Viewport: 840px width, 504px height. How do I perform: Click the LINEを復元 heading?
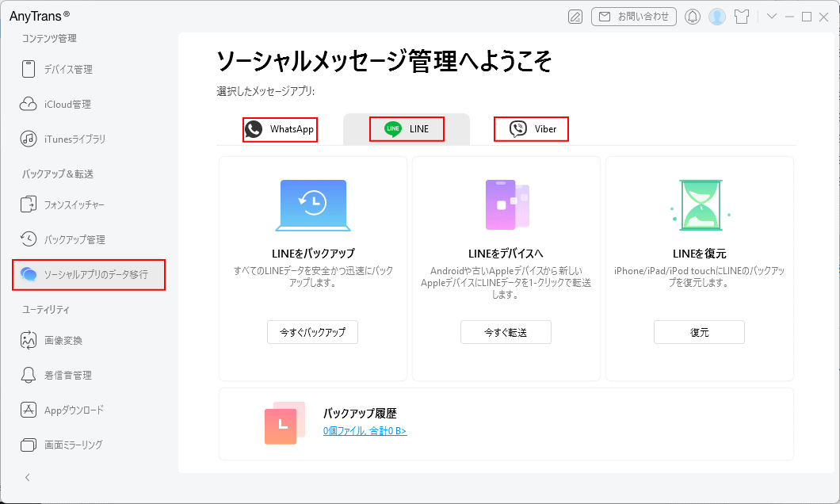[x=700, y=254]
